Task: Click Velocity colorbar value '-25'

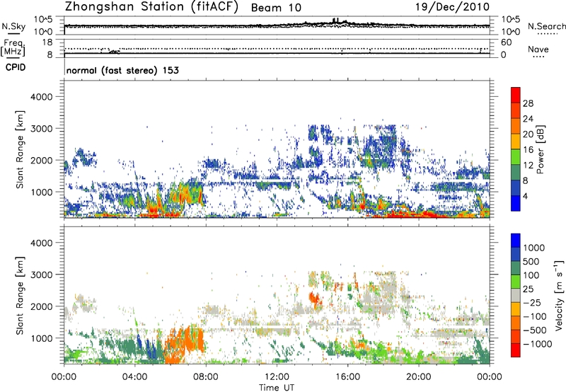Action: 533,303
